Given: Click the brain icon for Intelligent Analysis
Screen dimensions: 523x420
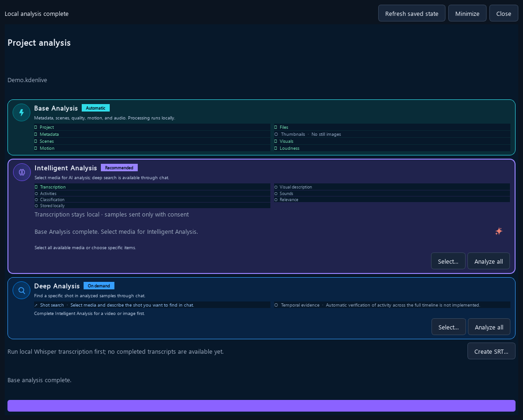Looking at the screenshot, I should pos(21,172).
